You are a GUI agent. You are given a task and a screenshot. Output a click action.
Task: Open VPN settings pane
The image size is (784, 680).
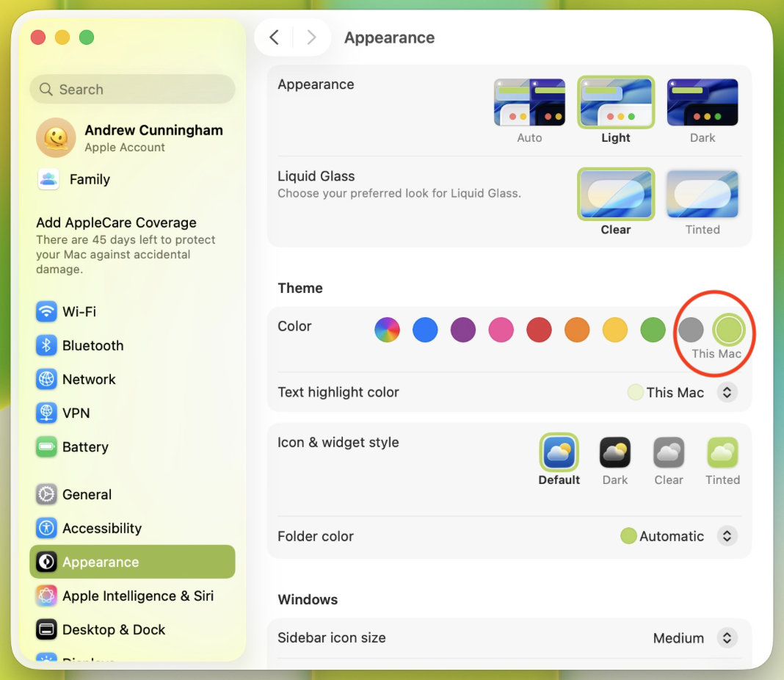click(x=132, y=413)
